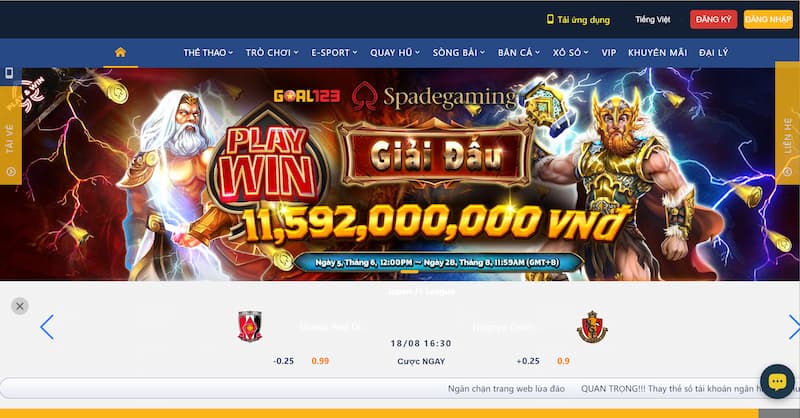Select Urawa Red team crest logo
This screenshot has height=418, width=800.
250,326
